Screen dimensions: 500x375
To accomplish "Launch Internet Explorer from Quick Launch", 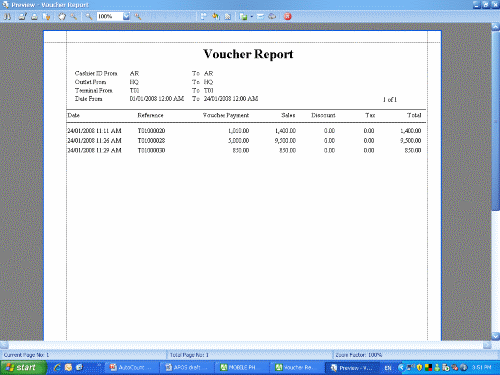I will click(x=57, y=367).
